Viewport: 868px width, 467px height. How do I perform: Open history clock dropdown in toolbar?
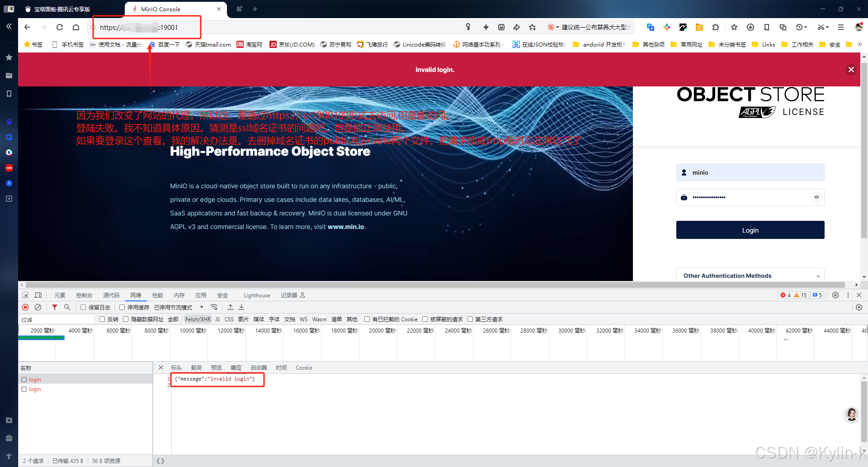[x=802, y=27]
